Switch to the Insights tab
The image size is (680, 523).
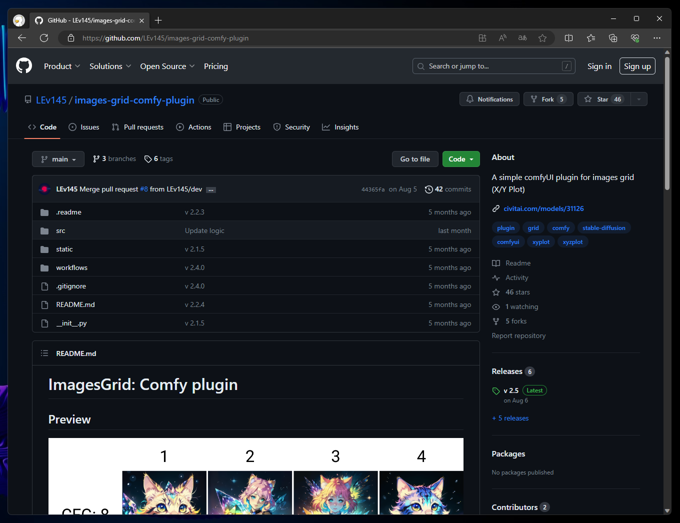340,127
